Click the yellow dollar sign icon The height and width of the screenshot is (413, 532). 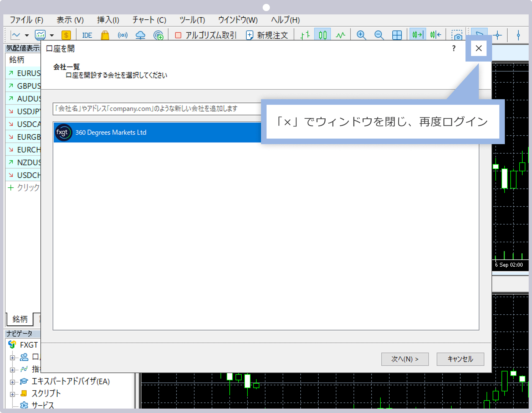(66, 35)
